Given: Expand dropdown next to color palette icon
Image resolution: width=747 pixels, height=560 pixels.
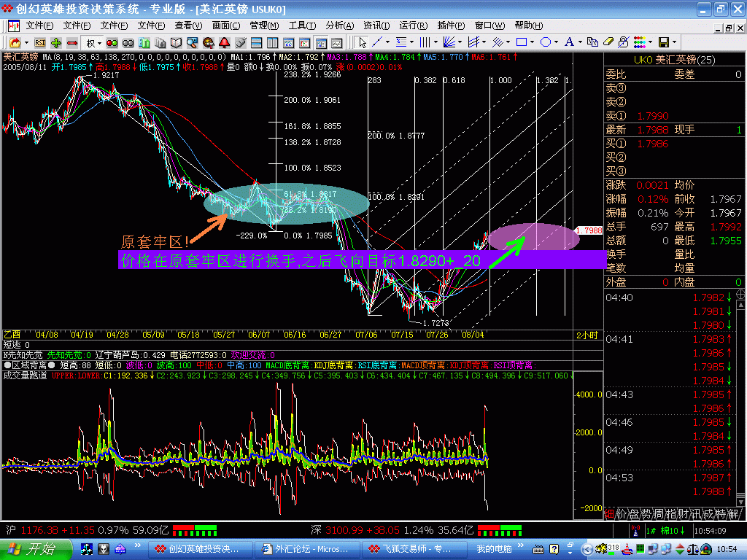Looking at the screenshot, I should [650, 42].
